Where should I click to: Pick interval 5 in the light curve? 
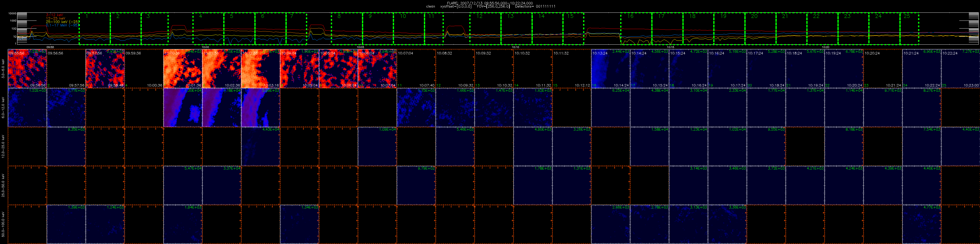tap(239, 29)
